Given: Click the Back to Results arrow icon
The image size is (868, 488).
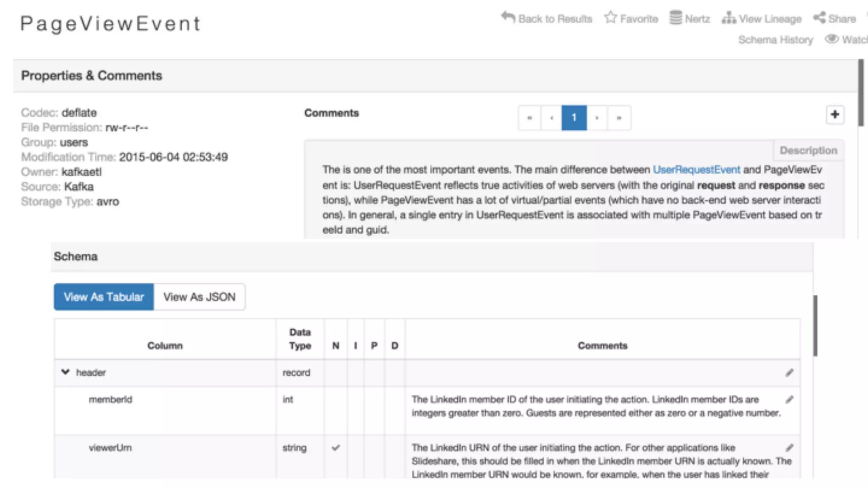Looking at the screenshot, I should coord(508,17).
